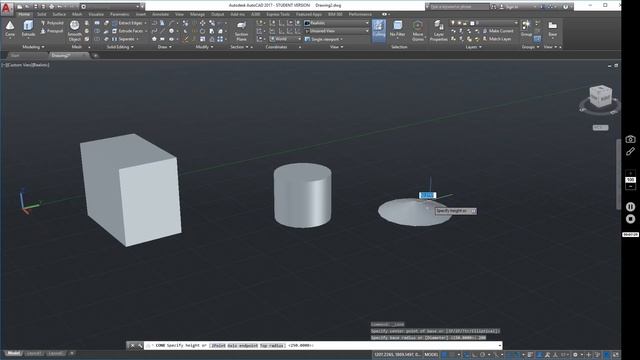Toggle the MODEL space status bar button
The height and width of the screenshot is (360, 640).
431,355
